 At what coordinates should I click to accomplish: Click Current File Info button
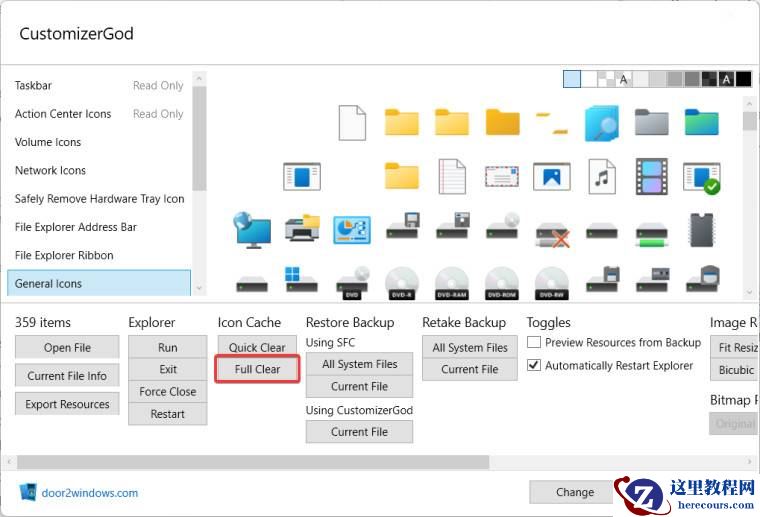67,376
